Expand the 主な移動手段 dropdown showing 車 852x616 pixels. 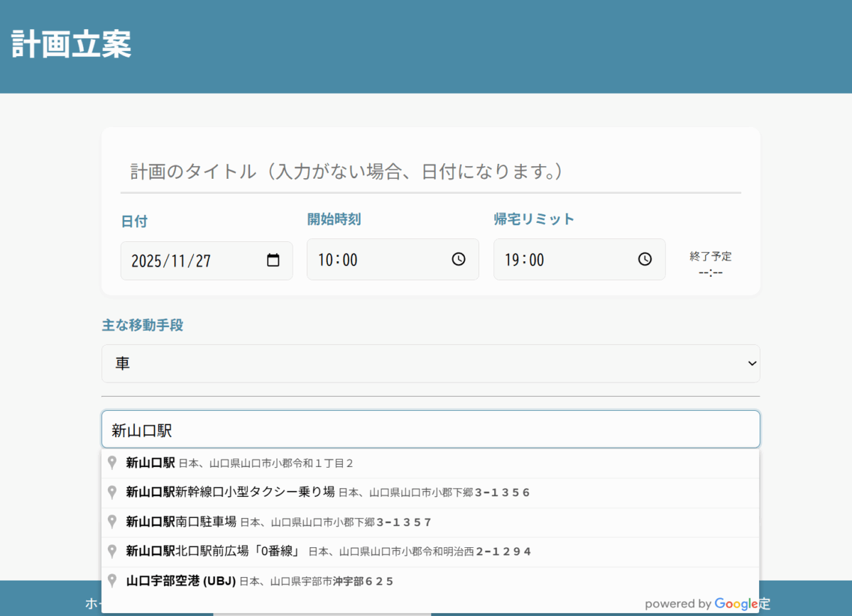pyautogui.click(x=430, y=363)
